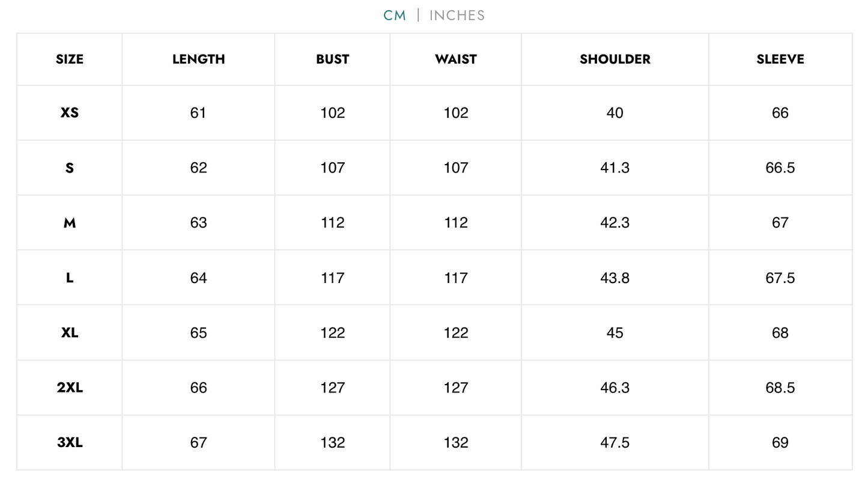Select the 3XL size row label

(70, 442)
